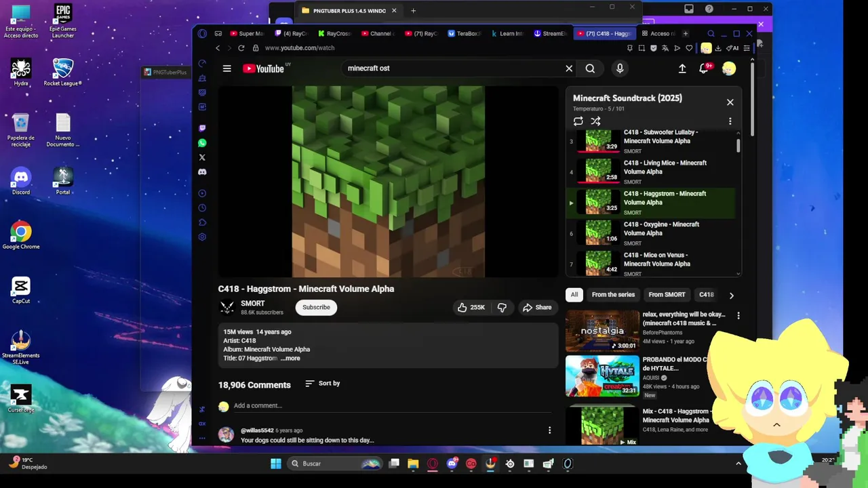Open the comments 'Sort by' menu
The height and width of the screenshot is (488, 868).
[322, 384]
